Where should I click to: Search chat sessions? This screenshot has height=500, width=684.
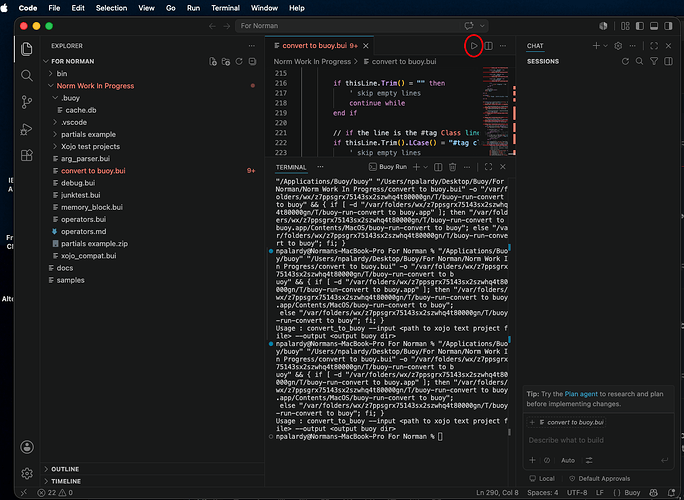640,62
